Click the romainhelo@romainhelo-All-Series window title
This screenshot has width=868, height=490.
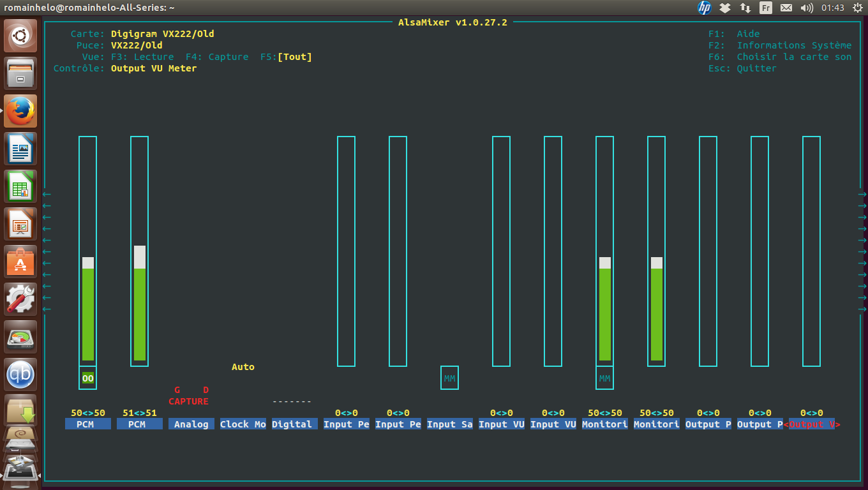point(89,8)
